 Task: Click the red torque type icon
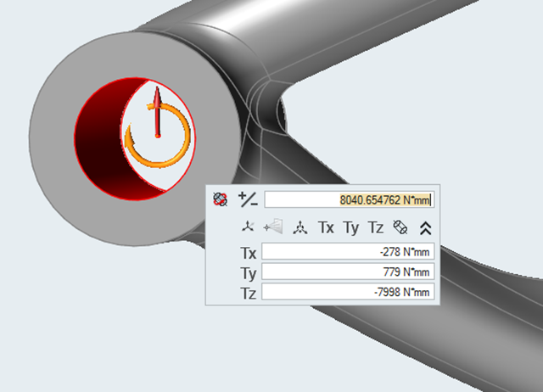point(221,200)
